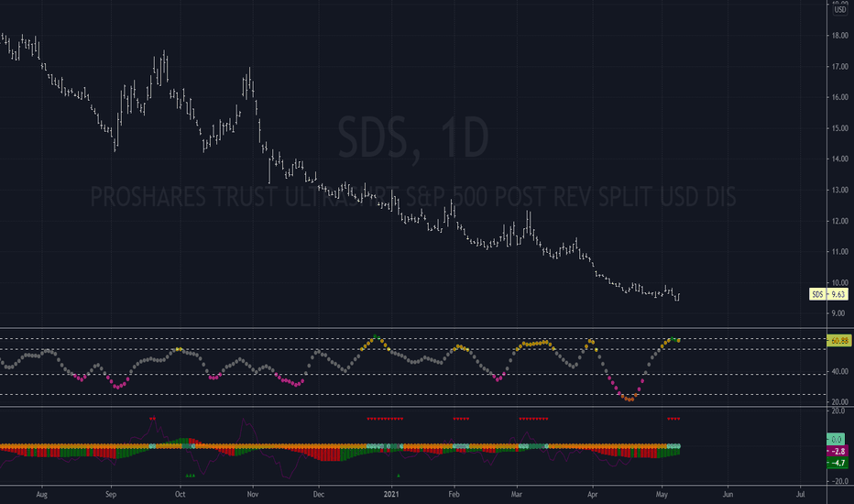Screen dimensions: 854x504
Task: Click the Jun label on time axis
Action: (x=728, y=495)
